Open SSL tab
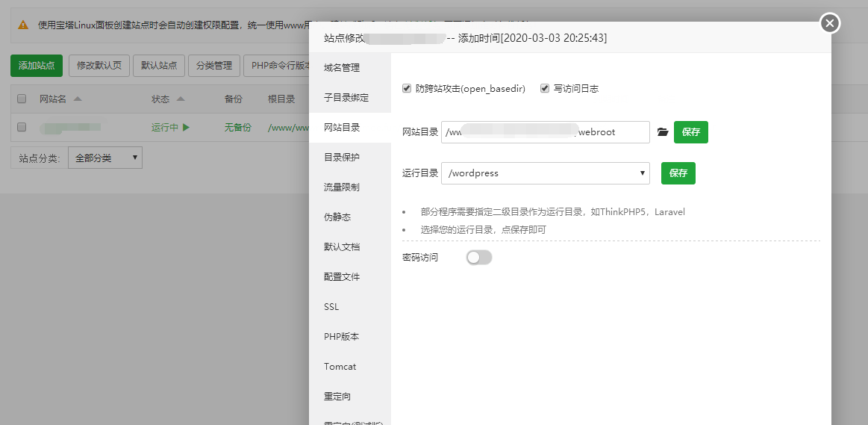Viewport: 868px width, 425px height. pos(350,307)
